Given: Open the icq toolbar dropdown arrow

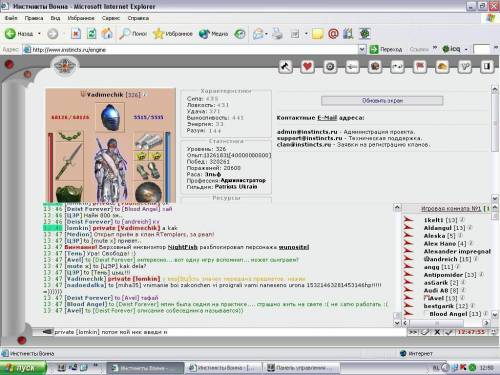Looking at the screenshot, I should click(466, 50).
